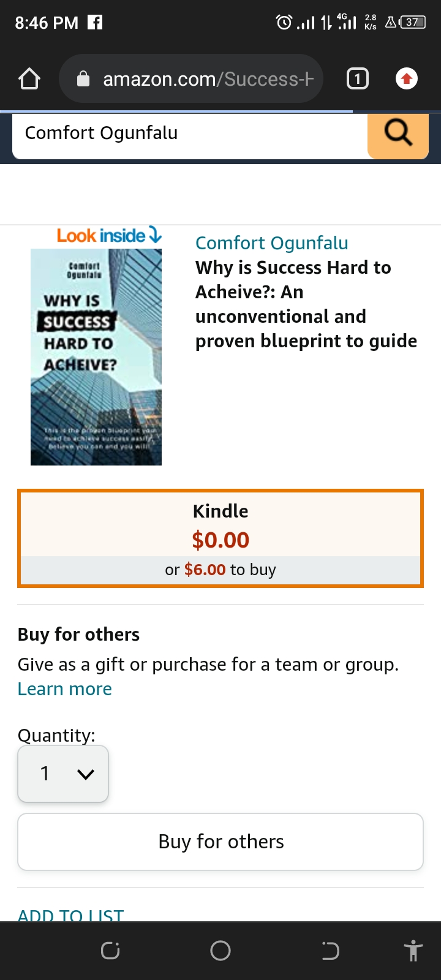Tap the lock icon in address bar

point(83,79)
